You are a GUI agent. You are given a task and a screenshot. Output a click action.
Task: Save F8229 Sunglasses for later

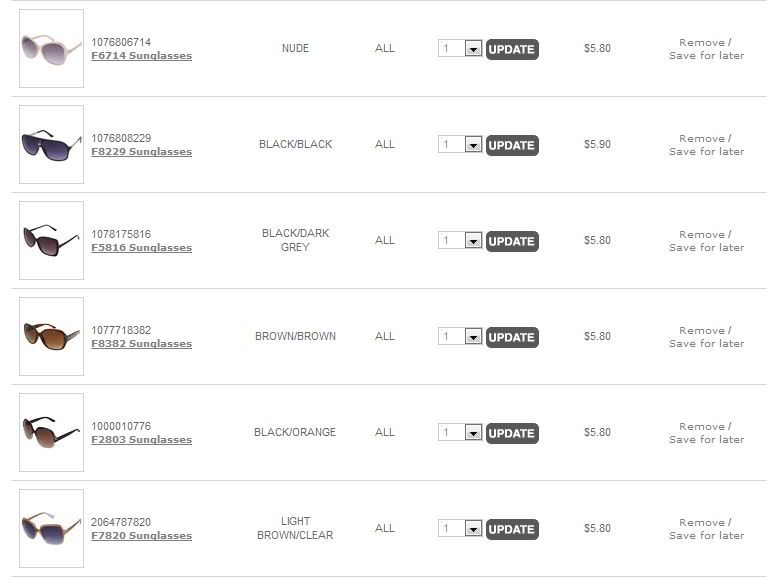click(x=706, y=152)
